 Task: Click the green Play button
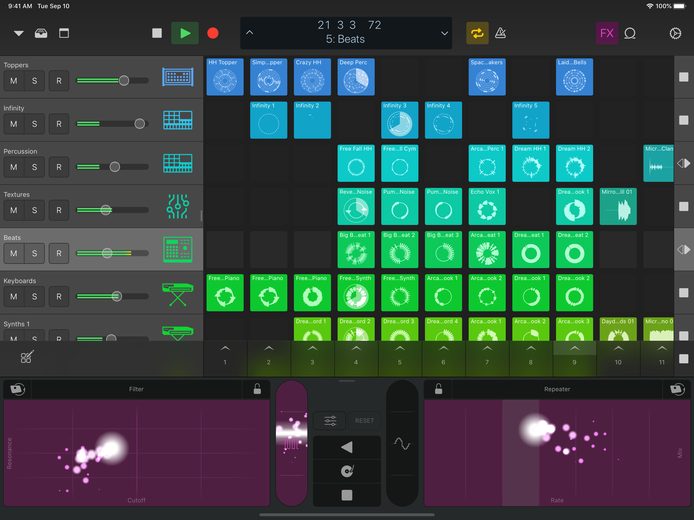coord(185,33)
